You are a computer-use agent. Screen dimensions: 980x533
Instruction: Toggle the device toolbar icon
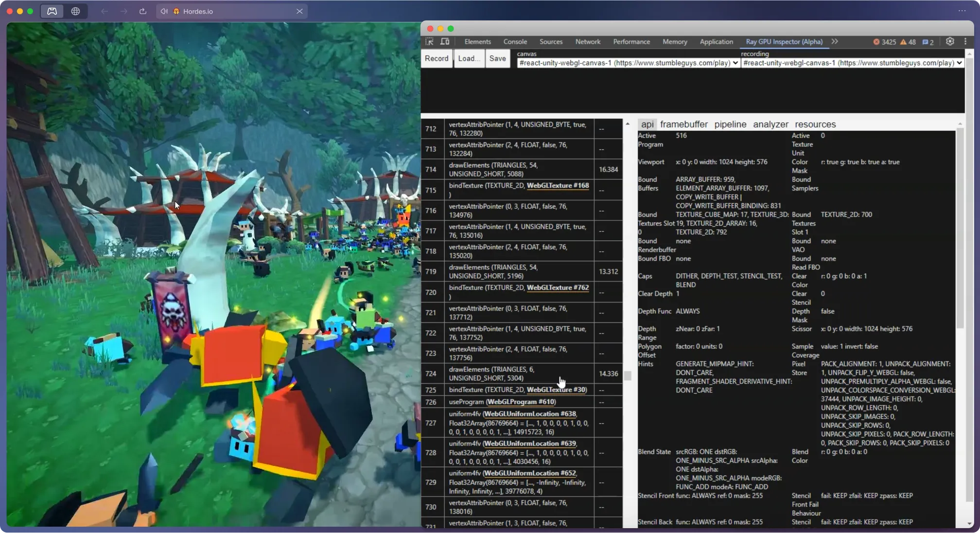coord(444,42)
